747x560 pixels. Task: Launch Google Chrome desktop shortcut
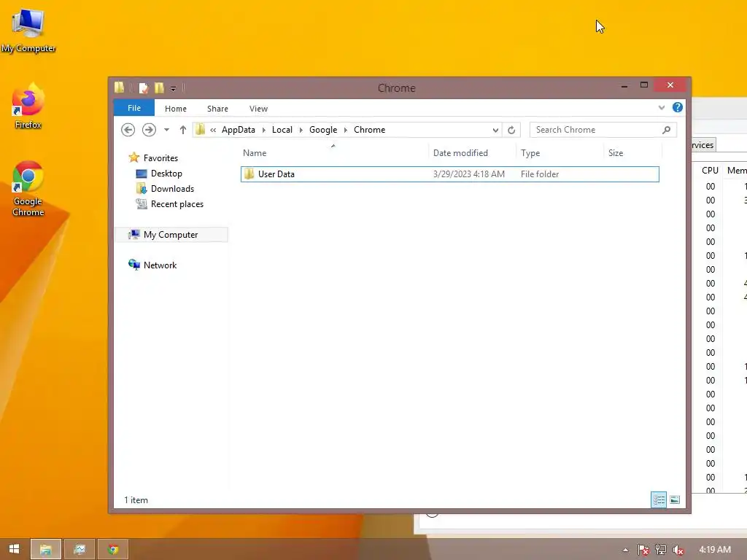click(x=28, y=189)
